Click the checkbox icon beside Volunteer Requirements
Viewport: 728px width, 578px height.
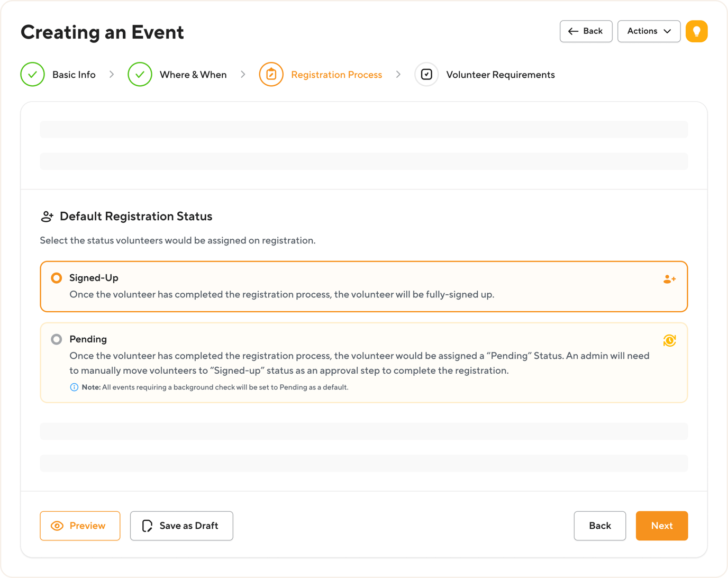coord(426,74)
